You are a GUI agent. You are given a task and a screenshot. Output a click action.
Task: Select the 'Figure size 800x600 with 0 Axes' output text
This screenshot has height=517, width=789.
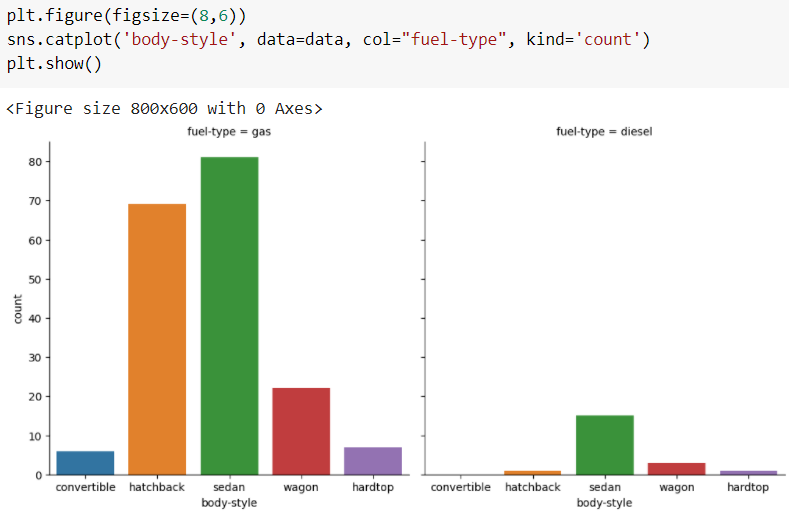tap(164, 108)
